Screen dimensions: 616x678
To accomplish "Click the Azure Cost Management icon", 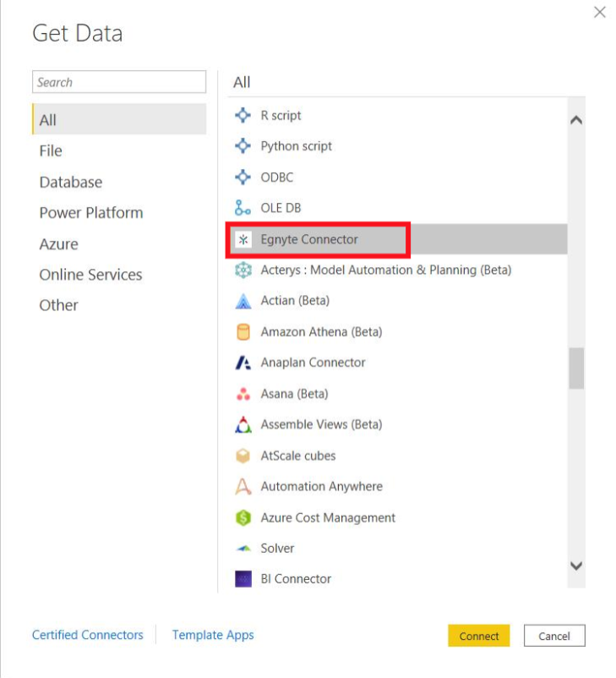I will [x=243, y=517].
